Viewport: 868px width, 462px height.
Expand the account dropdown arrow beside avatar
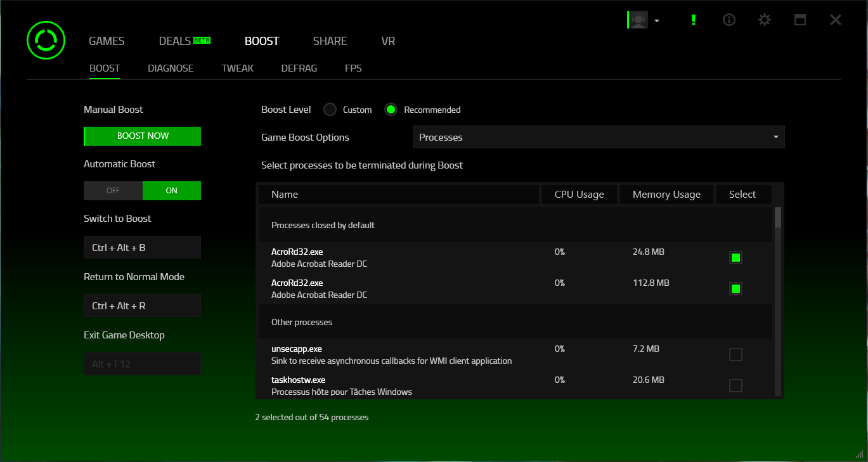(657, 21)
